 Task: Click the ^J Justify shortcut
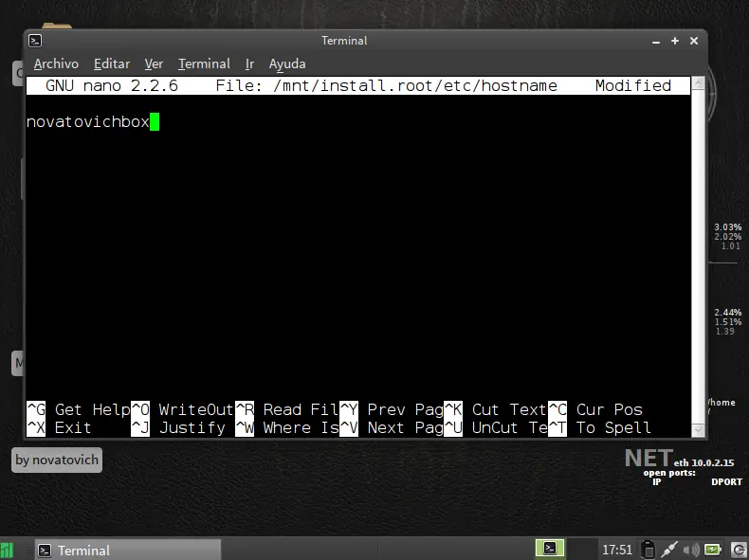177,427
